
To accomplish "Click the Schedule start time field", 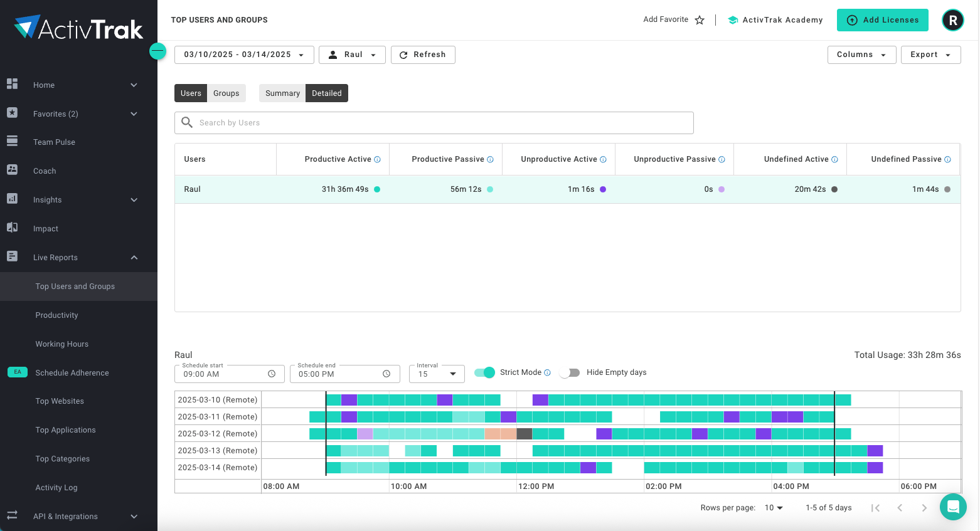I will point(230,374).
